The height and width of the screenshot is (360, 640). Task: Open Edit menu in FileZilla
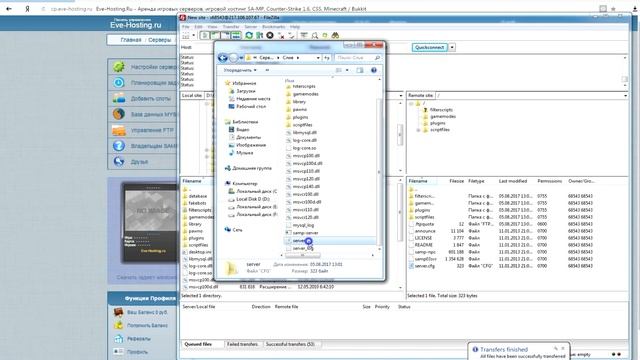tap(198, 27)
